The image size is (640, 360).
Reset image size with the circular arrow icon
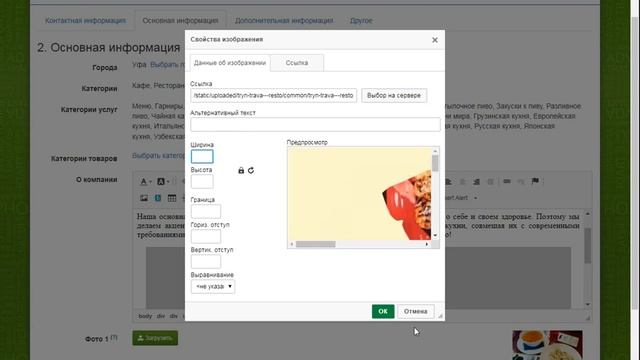coord(251,170)
